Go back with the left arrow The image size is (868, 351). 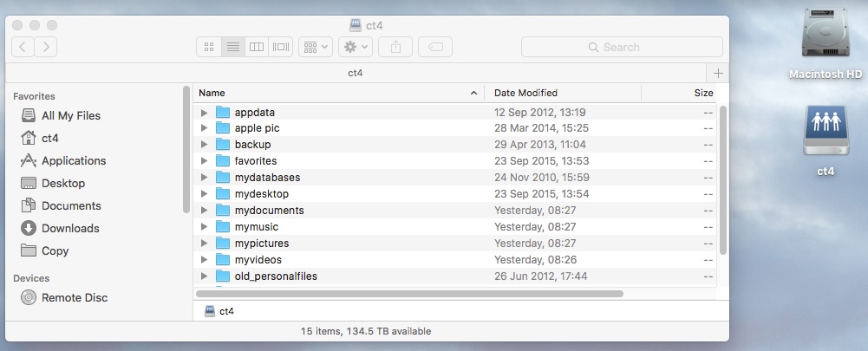(x=23, y=47)
